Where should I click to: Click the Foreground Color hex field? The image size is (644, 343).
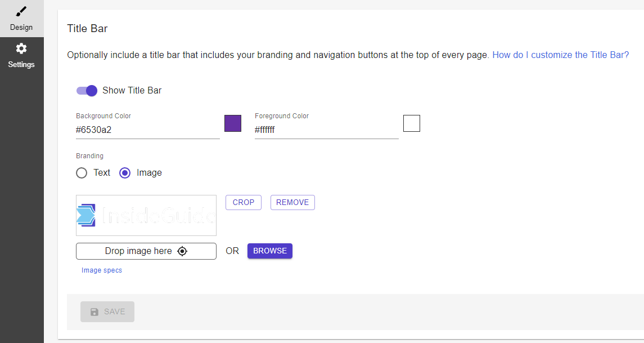327,130
